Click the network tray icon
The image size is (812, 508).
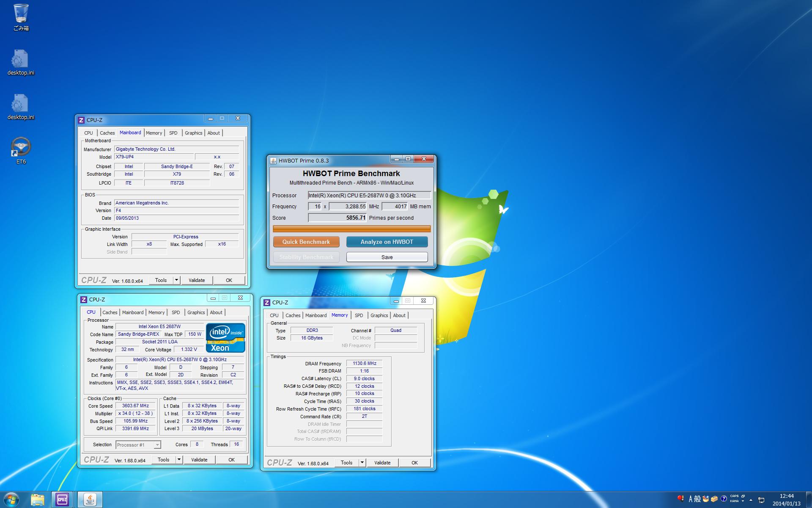click(x=761, y=500)
